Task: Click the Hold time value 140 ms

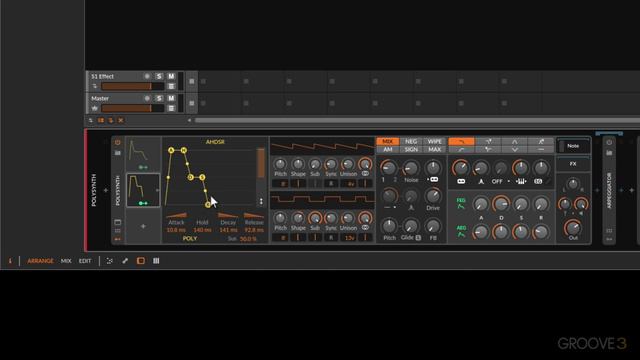Action: point(202,230)
